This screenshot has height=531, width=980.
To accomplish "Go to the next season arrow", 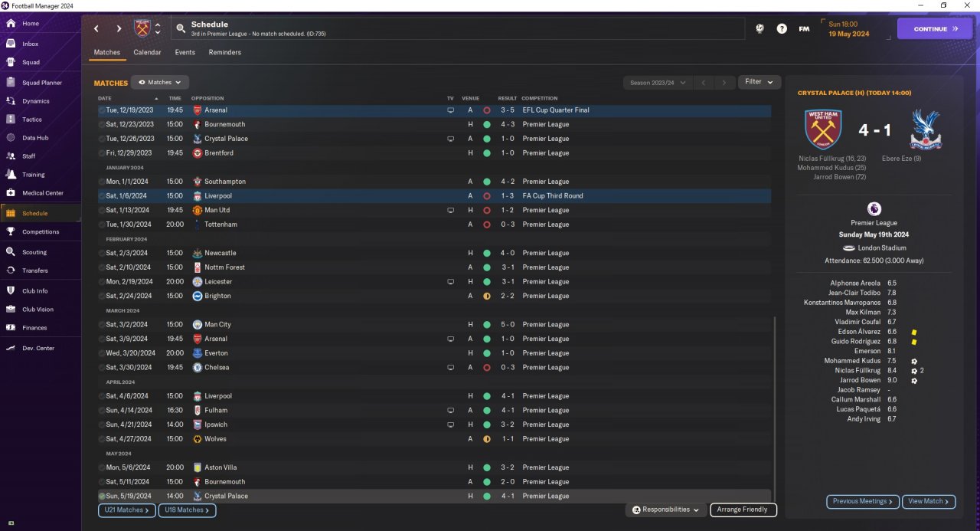I will [x=724, y=82].
